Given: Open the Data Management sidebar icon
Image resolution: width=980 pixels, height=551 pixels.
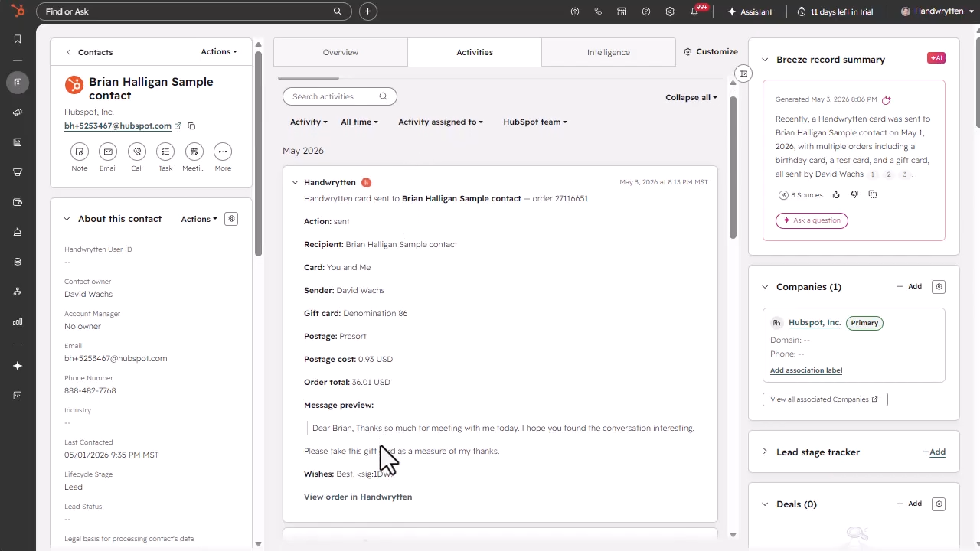Looking at the screenshot, I should (18, 262).
